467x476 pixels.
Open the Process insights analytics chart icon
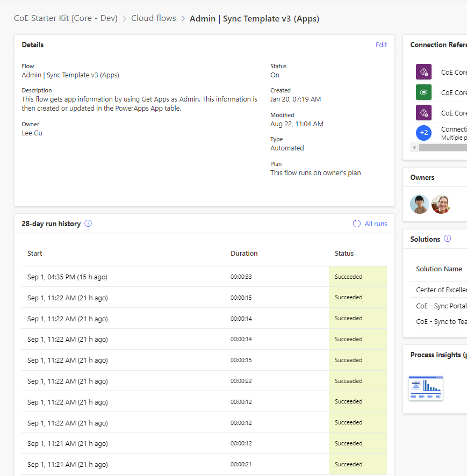pos(426,388)
